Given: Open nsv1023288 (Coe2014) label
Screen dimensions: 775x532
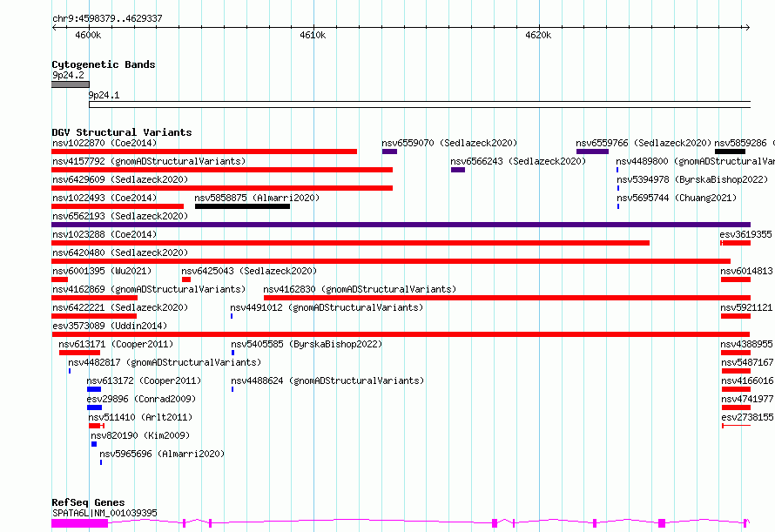Looking at the screenshot, I should pyautogui.click(x=104, y=234).
